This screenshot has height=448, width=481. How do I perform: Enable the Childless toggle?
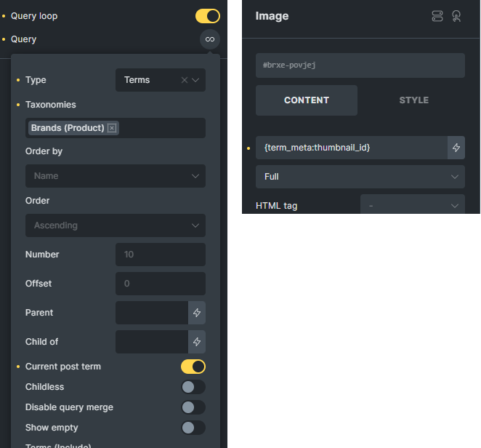point(193,387)
